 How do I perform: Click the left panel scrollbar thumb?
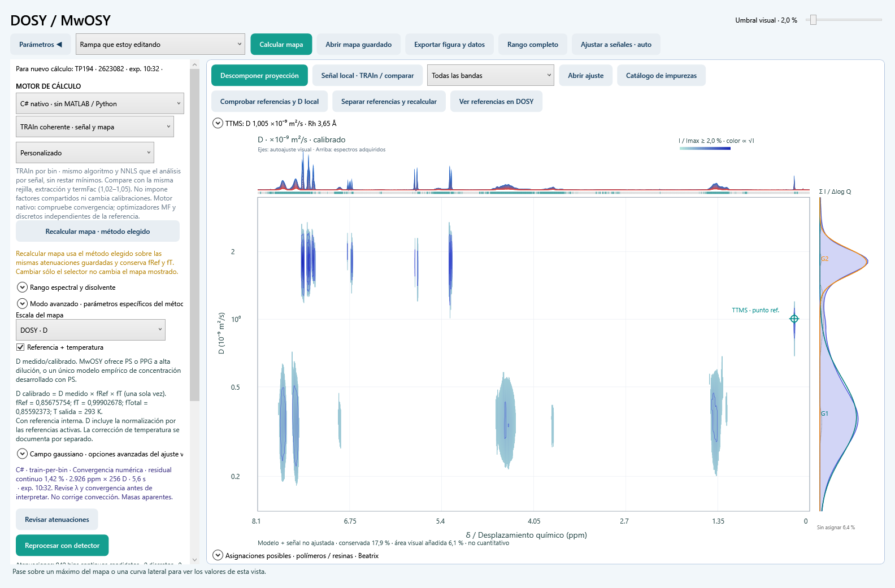pos(195,234)
